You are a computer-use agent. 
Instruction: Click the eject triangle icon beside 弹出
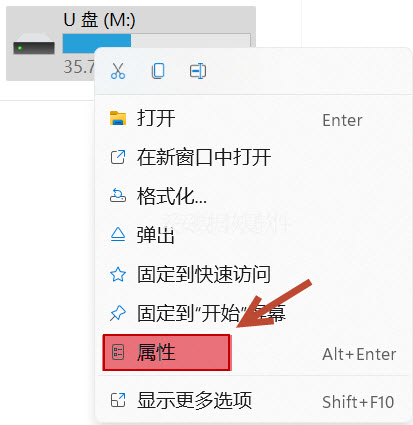tap(118, 234)
